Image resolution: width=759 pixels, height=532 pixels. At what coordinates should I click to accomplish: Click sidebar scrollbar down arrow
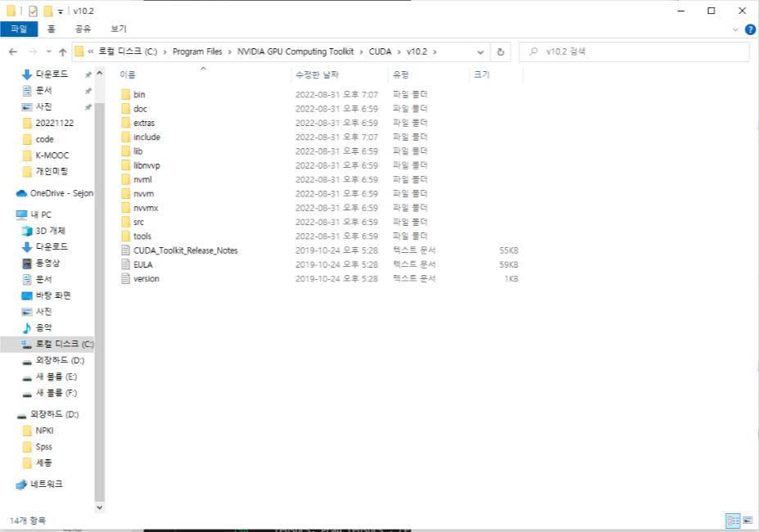[100, 507]
